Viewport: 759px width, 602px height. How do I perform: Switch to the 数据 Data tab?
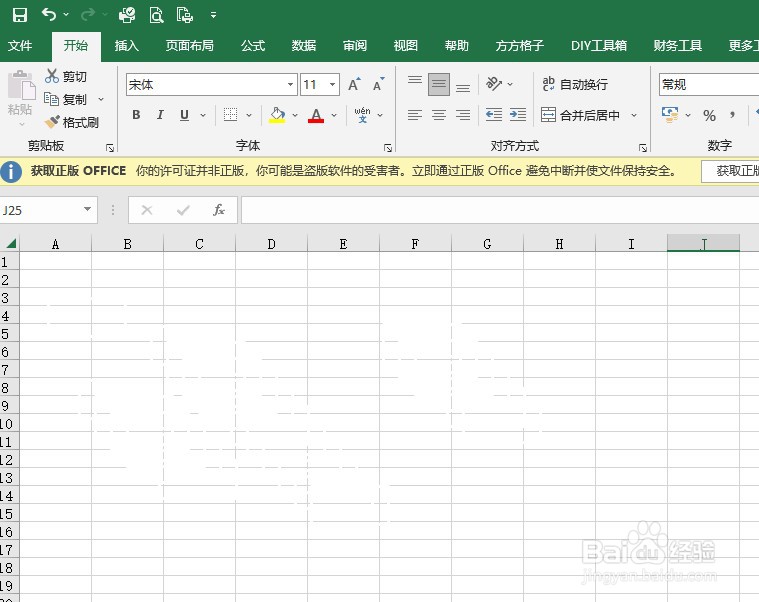[x=304, y=46]
